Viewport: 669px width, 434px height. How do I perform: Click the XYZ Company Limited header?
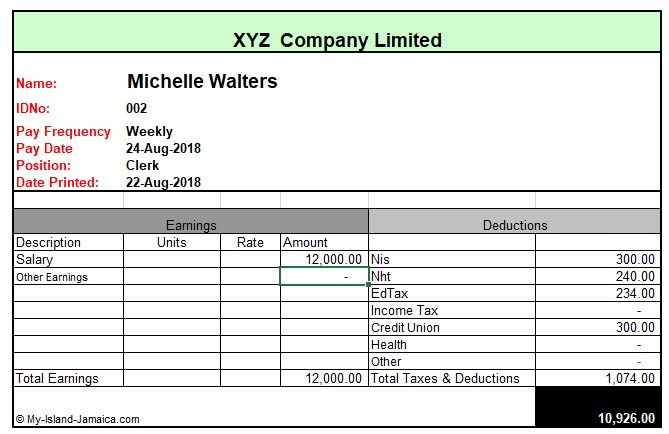[x=337, y=40]
